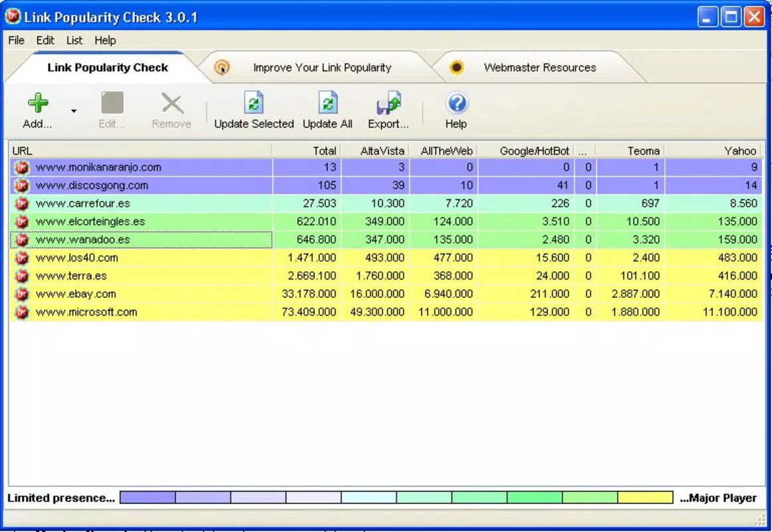Screen dimensions: 772x532
Task: Sort by the AllTheWeb column header
Action: [444, 151]
